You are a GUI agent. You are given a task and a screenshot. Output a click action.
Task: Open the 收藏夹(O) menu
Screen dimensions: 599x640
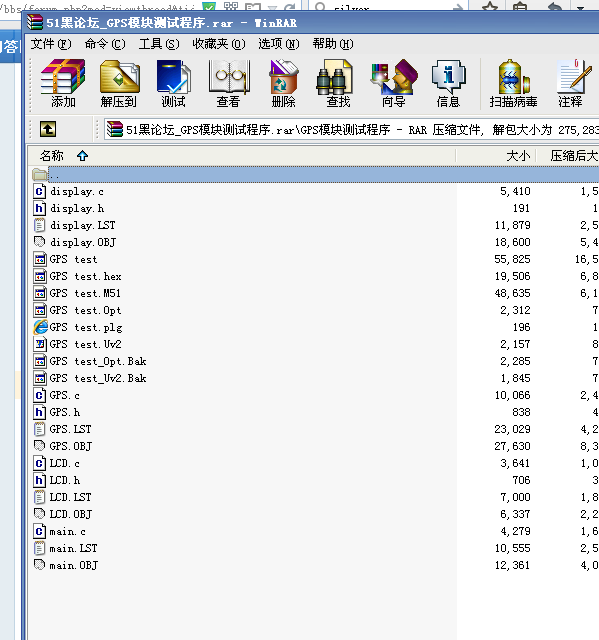tap(219, 44)
